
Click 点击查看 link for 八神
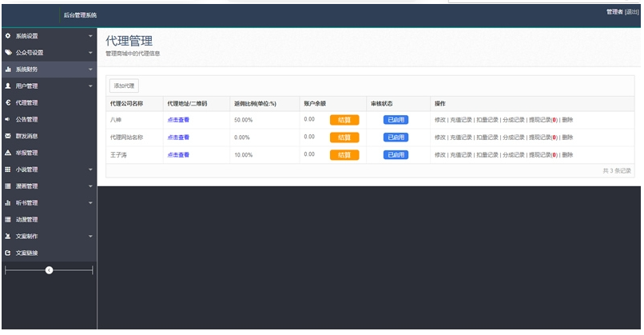click(x=178, y=120)
